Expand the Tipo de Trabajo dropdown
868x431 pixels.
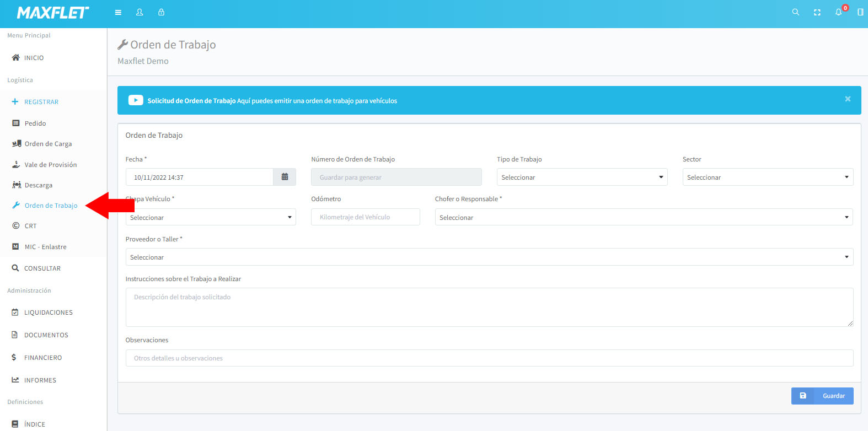click(582, 177)
